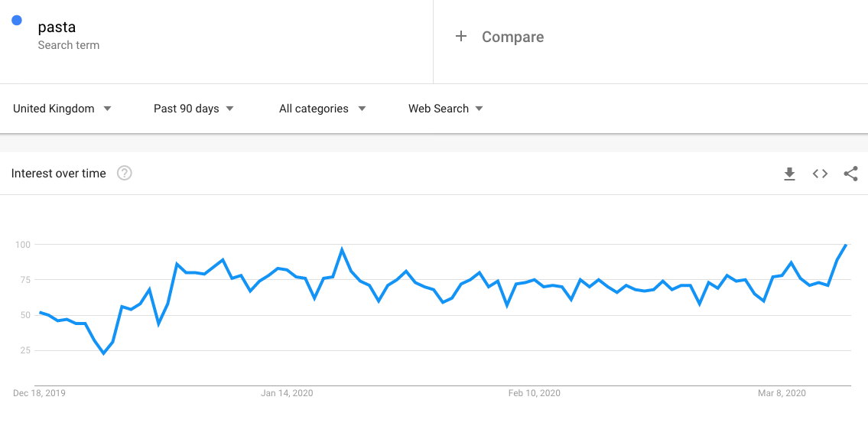Click the Compare text button

[x=512, y=37]
